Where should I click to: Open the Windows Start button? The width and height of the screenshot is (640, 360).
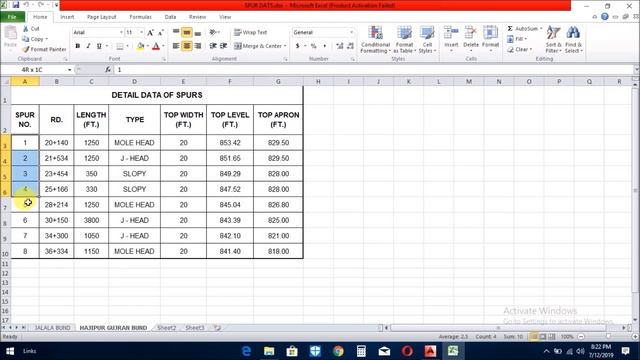10,351
